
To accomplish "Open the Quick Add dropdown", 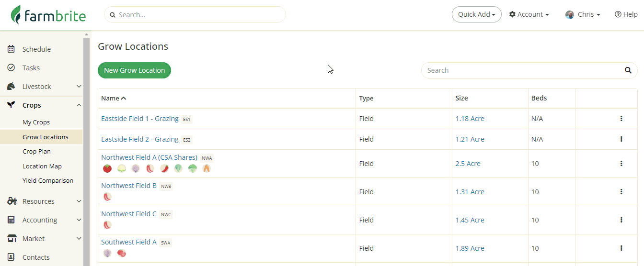I will click(x=477, y=14).
